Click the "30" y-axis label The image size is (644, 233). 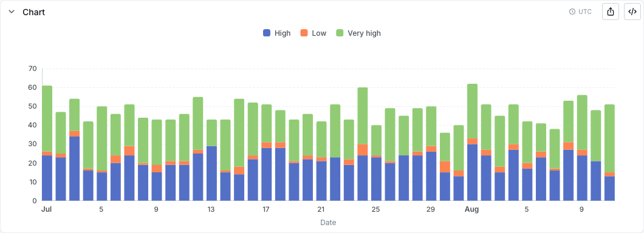pyautogui.click(x=33, y=144)
